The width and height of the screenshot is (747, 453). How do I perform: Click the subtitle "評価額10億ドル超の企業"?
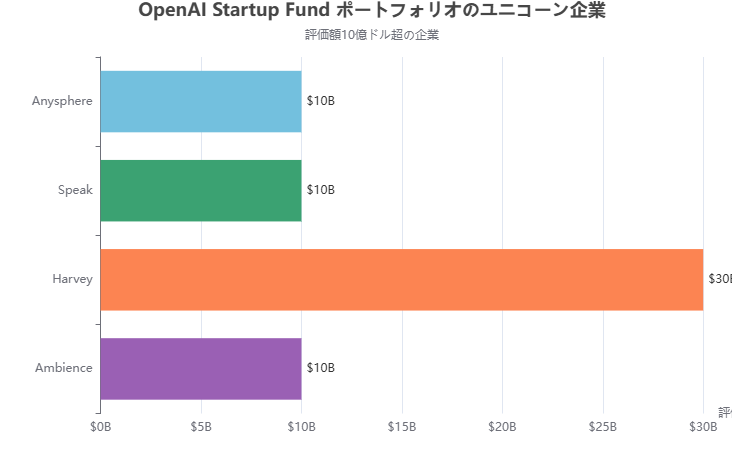[x=372, y=35]
